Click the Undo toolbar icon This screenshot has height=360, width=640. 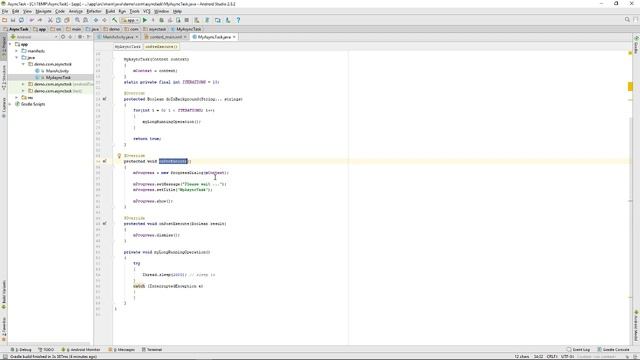point(31,20)
